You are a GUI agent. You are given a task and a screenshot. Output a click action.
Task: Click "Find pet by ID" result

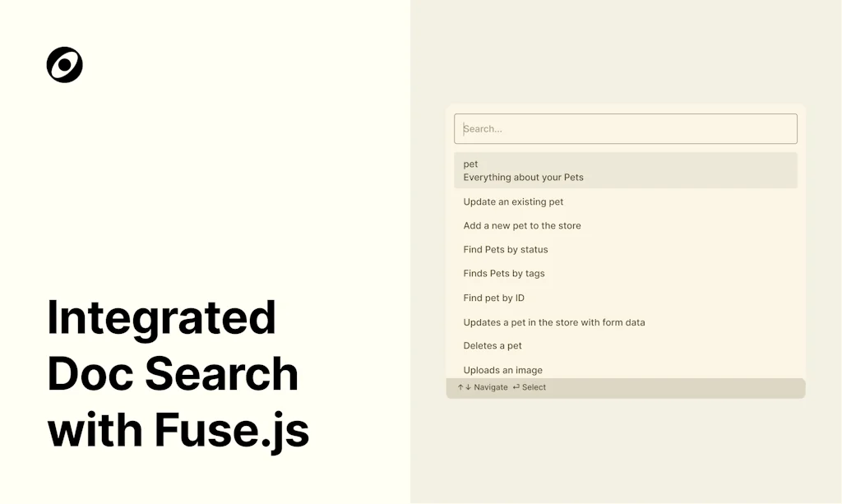(493, 298)
